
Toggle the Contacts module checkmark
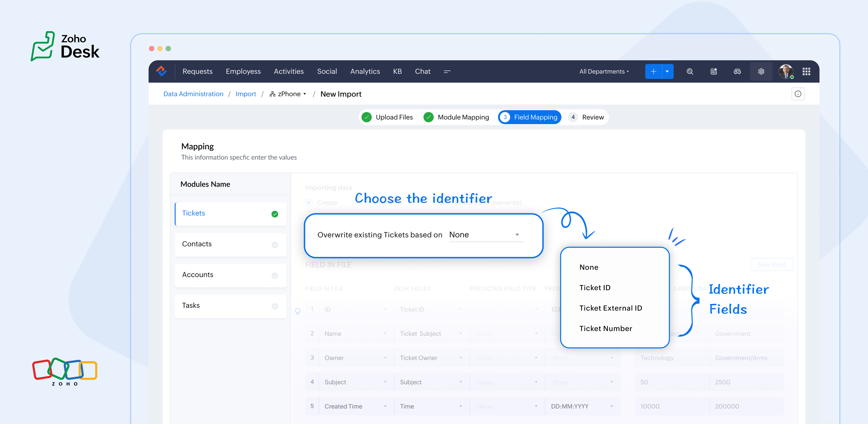275,245
